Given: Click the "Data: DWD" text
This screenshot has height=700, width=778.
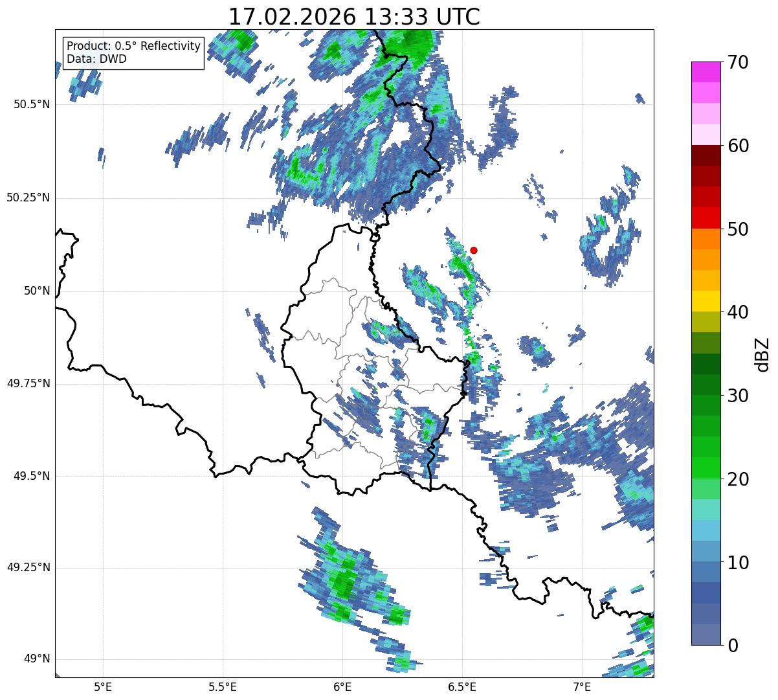Looking at the screenshot, I should click(96, 59).
